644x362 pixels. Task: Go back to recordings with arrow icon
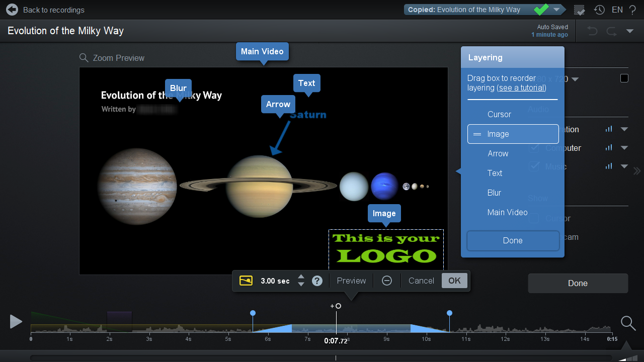click(12, 10)
